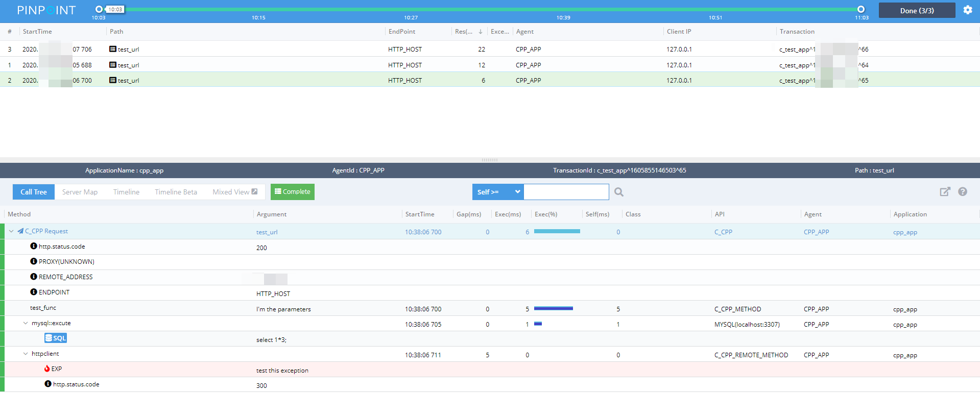This screenshot has width=980, height=393.
Task: Click the Client IP column header
Action: [x=679, y=32]
